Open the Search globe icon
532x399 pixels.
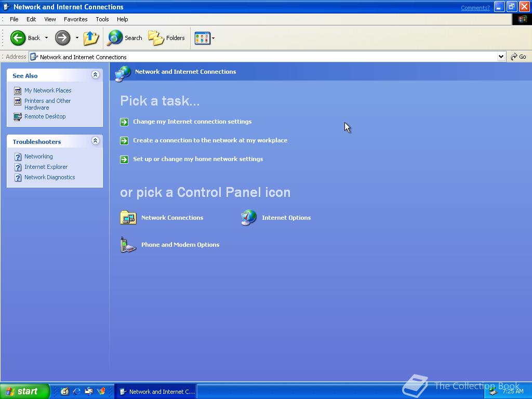115,37
